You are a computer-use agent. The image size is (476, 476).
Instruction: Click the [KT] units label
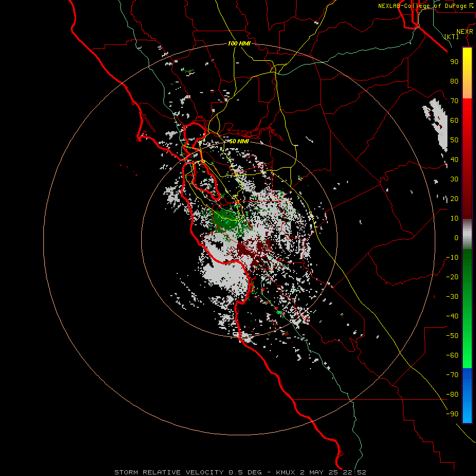[452, 36]
